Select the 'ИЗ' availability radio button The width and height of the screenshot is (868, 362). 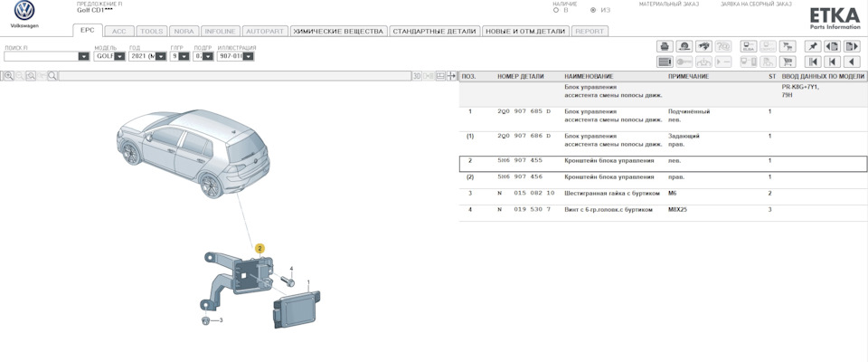coord(593,10)
